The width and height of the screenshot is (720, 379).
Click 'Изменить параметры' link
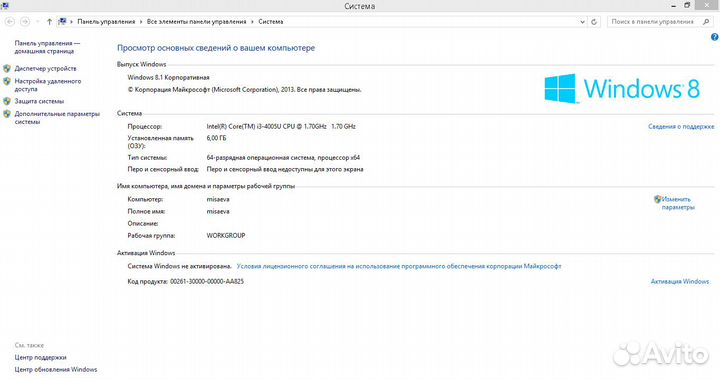tap(678, 204)
